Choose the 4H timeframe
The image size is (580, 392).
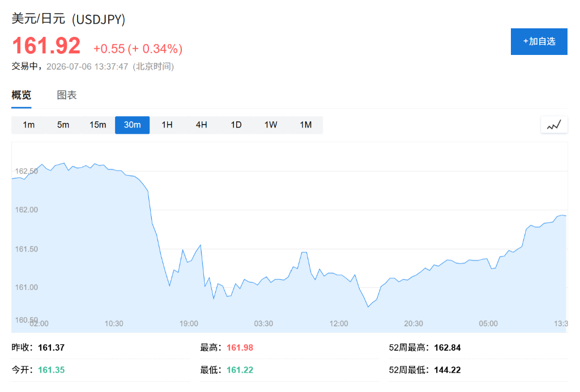(202, 125)
